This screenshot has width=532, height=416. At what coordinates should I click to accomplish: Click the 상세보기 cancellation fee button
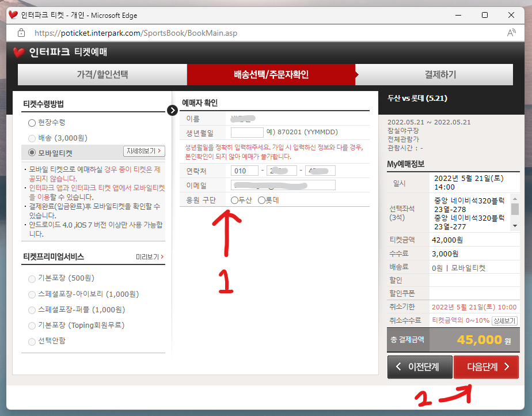click(x=504, y=320)
